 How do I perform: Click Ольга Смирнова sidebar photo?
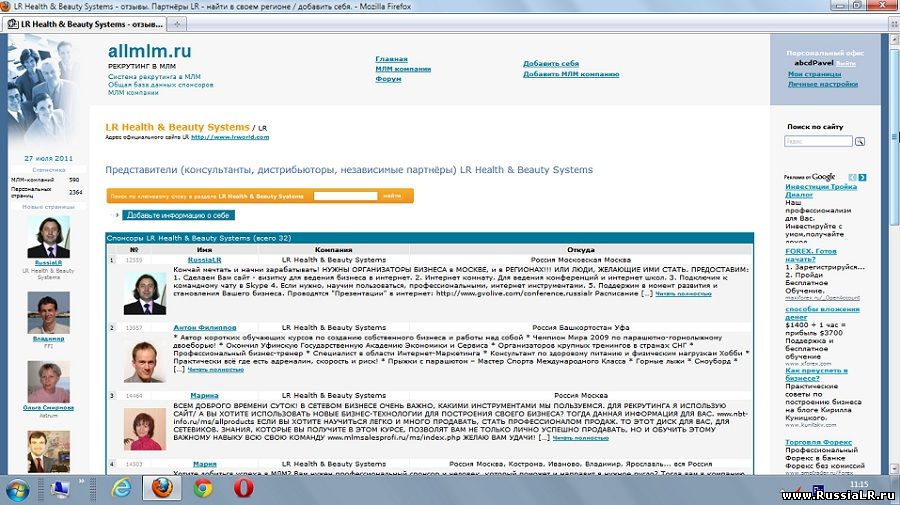click(x=49, y=382)
